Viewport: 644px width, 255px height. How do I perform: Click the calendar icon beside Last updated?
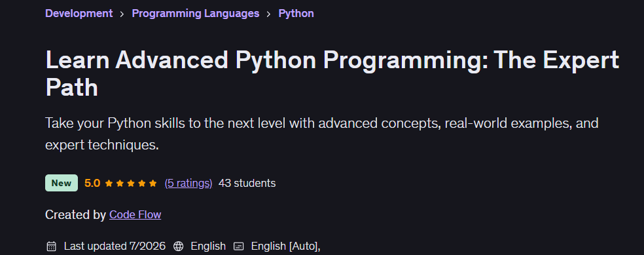pyautogui.click(x=51, y=246)
